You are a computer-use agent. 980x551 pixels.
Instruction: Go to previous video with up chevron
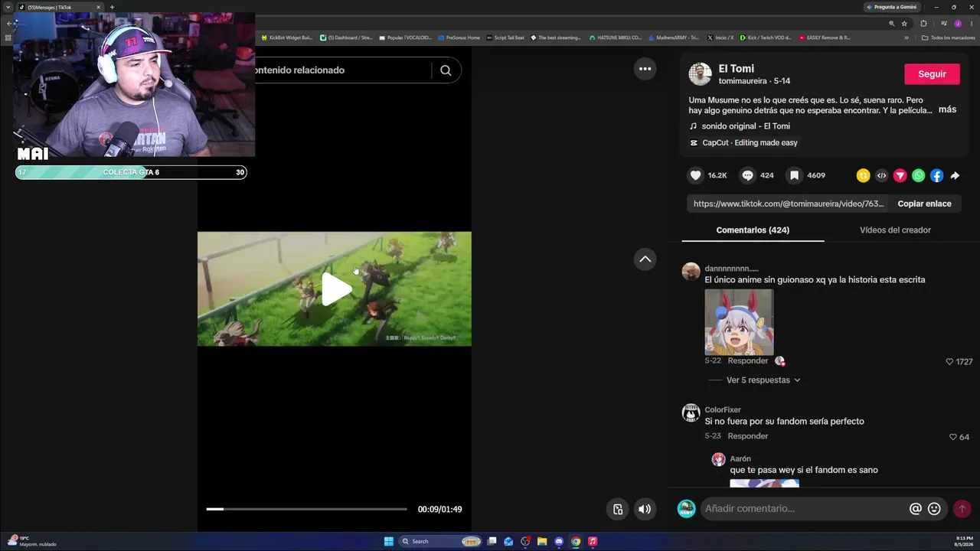645,259
